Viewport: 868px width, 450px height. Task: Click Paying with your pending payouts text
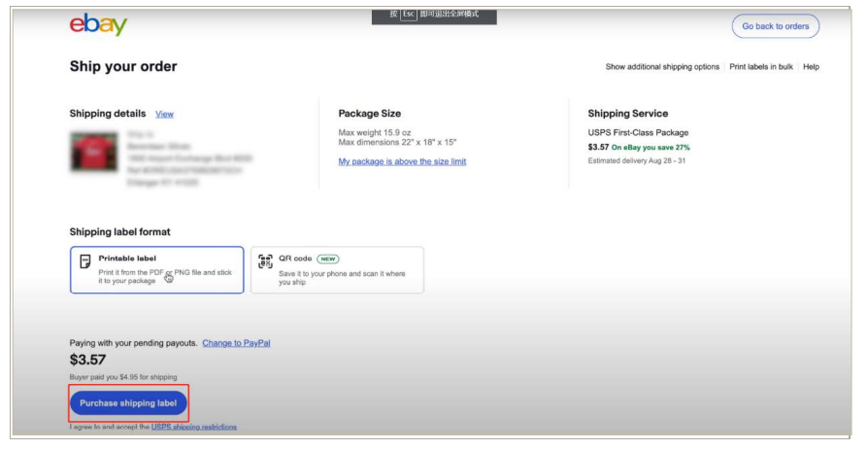coord(133,343)
